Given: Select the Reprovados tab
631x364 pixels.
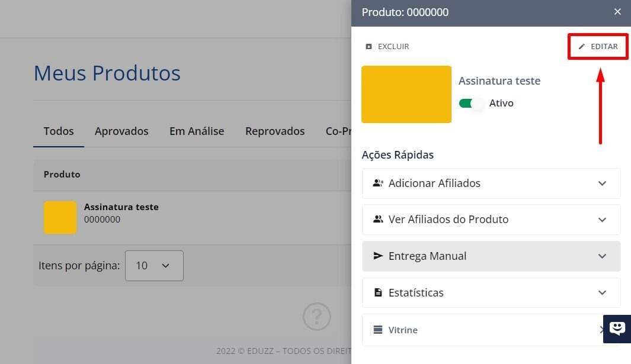Looking at the screenshot, I should click(275, 131).
